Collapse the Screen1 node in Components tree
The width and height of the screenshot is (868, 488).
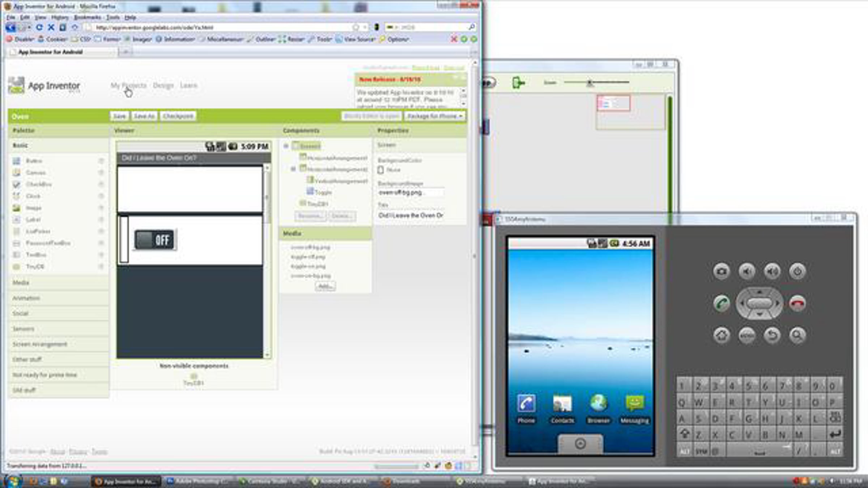point(286,146)
